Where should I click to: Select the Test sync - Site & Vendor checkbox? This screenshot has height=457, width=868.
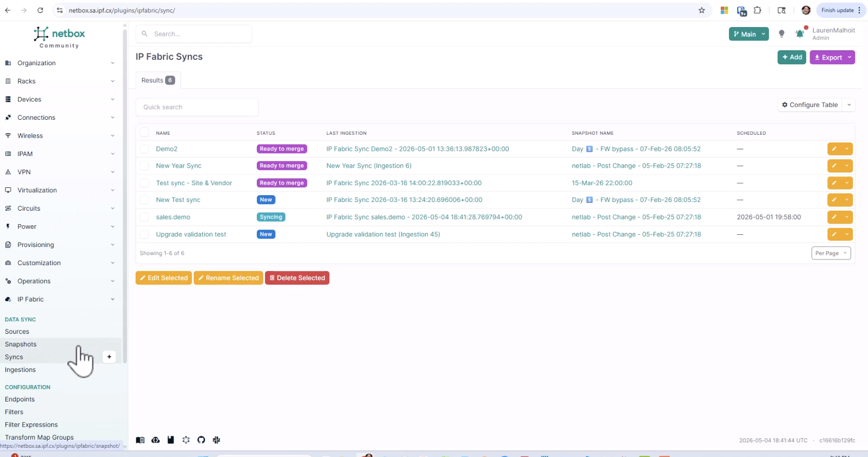144,183
